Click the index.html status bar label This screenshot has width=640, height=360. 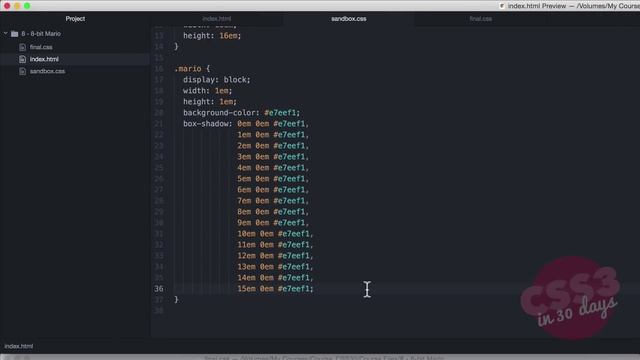19,346
